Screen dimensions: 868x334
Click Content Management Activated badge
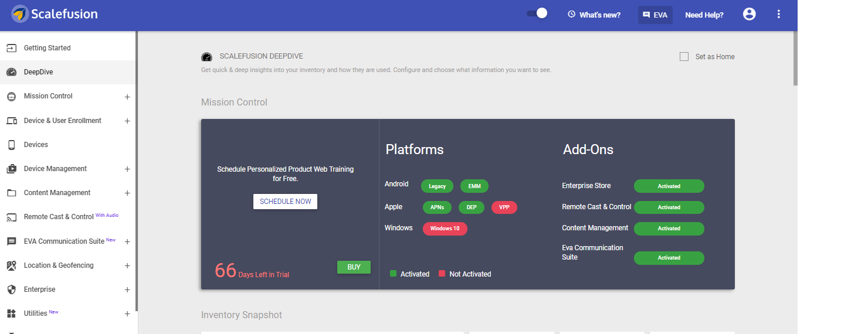669,229
